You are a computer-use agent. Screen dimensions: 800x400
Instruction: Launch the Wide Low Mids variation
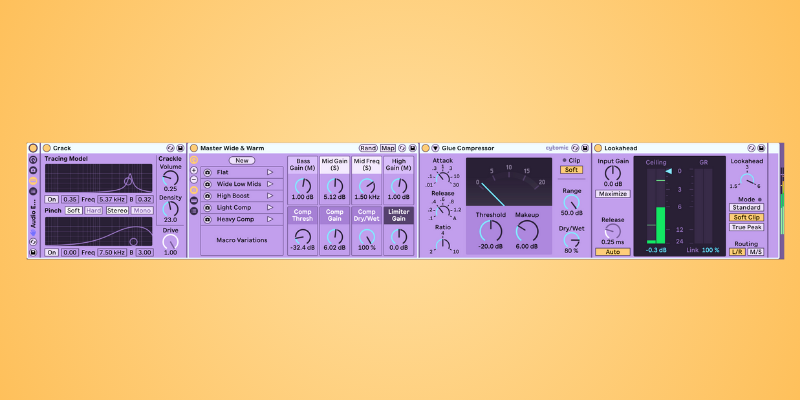pyautogui.click(x=270, y=184)
